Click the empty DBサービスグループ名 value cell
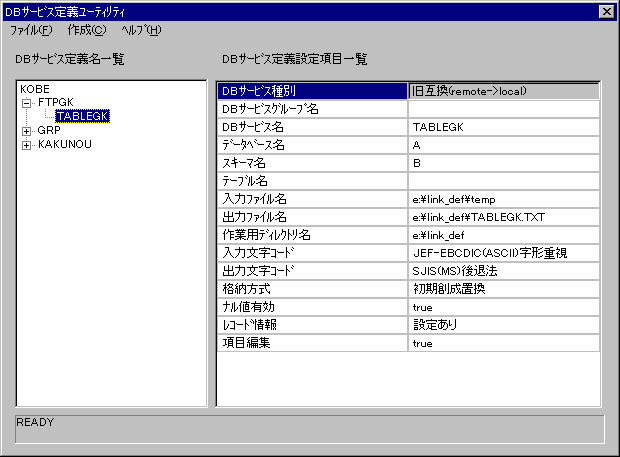Viewport: 620px width, 457px height. (x=504, y=109)
